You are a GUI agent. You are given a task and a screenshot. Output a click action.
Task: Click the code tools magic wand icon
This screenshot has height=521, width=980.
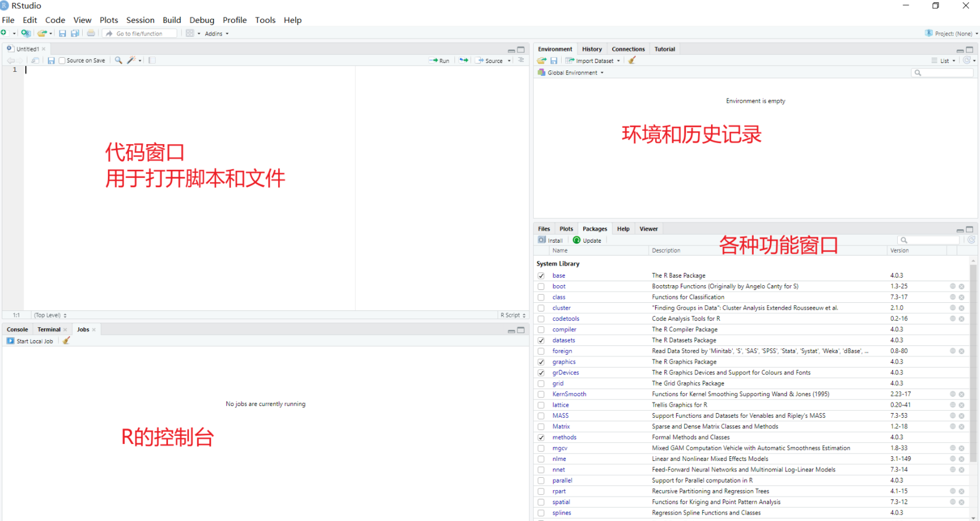tap(132, 60)
